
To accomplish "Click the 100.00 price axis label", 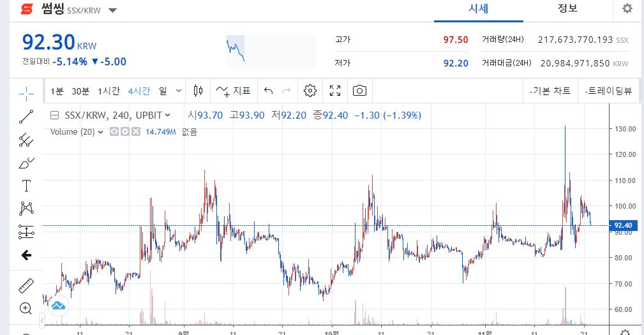I will pyautogui.click(x=625, y=206).
